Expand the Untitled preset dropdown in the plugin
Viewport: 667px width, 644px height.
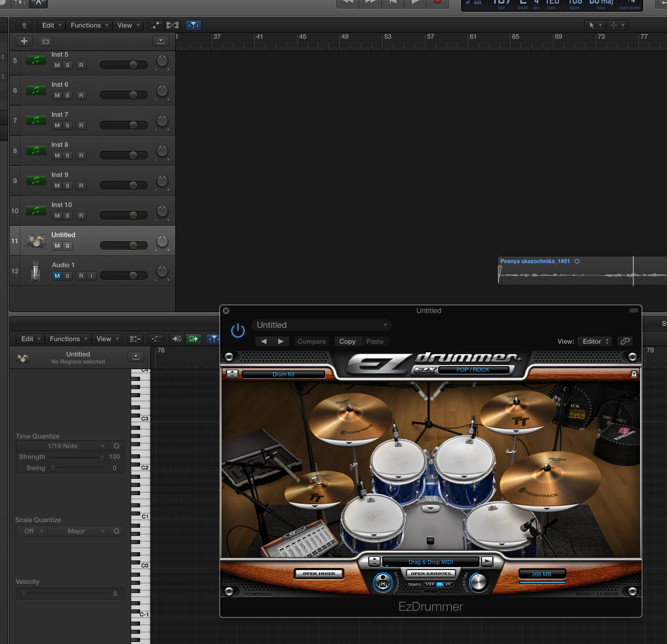pos(322,325)
